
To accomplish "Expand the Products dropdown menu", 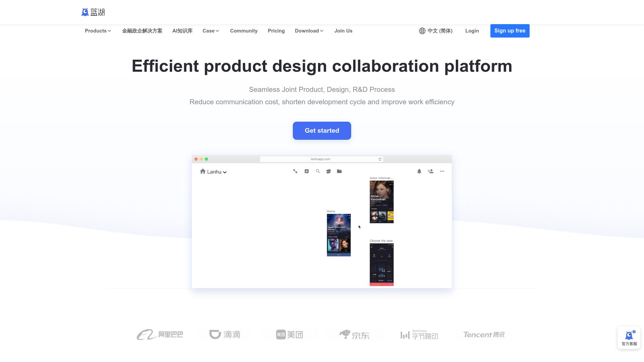I will pos(98,31).
